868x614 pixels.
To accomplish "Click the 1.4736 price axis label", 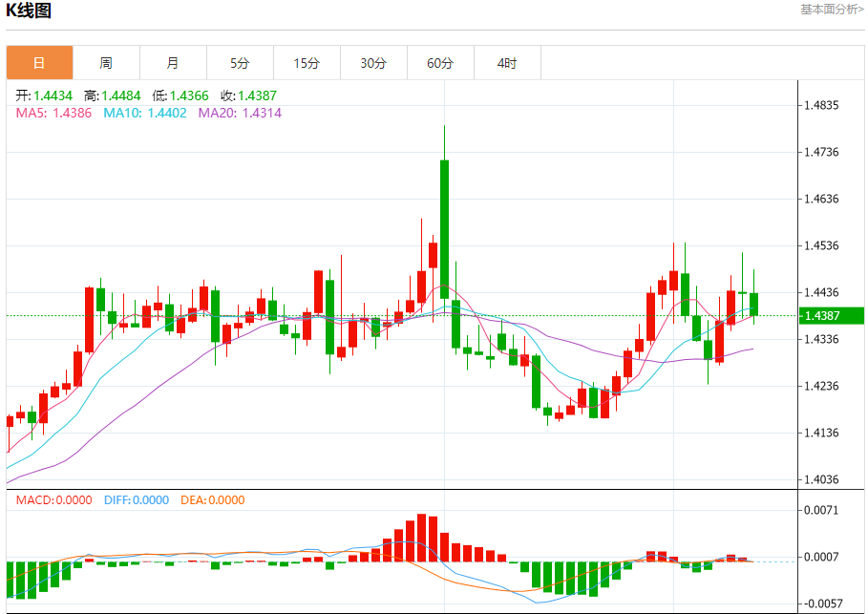I will coord(821,152).
